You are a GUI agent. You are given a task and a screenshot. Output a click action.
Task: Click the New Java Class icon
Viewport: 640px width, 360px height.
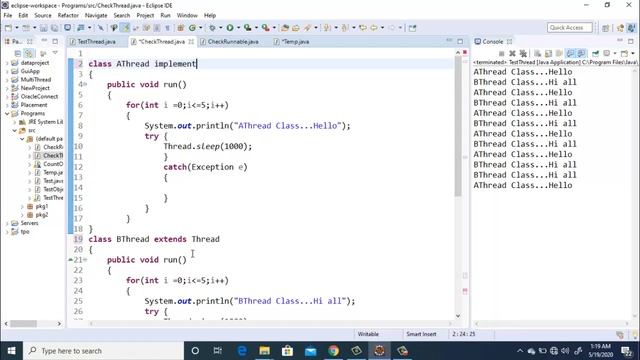(x=192, y=28)
